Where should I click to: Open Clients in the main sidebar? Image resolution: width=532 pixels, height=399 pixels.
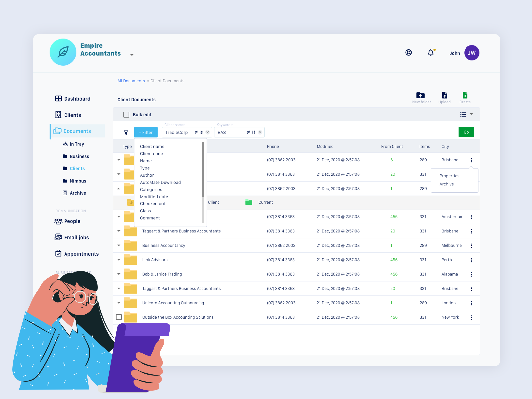68,115
